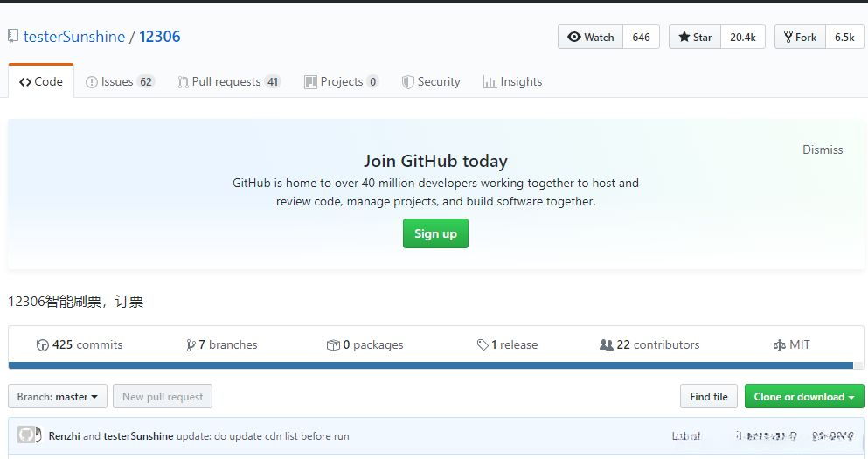This screenshot has height=459, width=868.
Task: Dismiss the Join GitHub banner
Action: [823, 150]
